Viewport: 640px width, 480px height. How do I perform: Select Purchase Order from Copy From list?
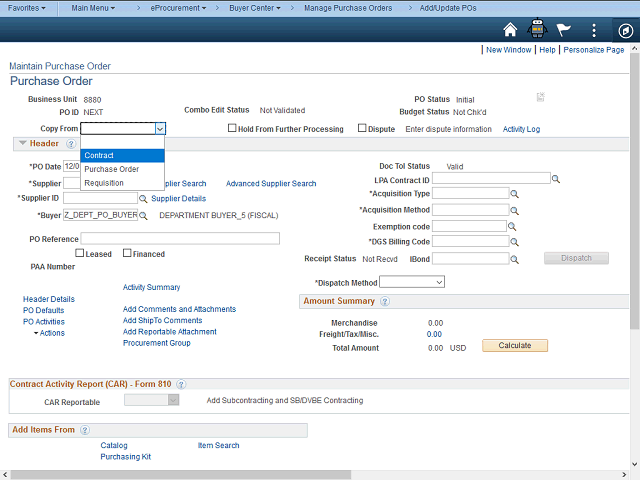112,169
